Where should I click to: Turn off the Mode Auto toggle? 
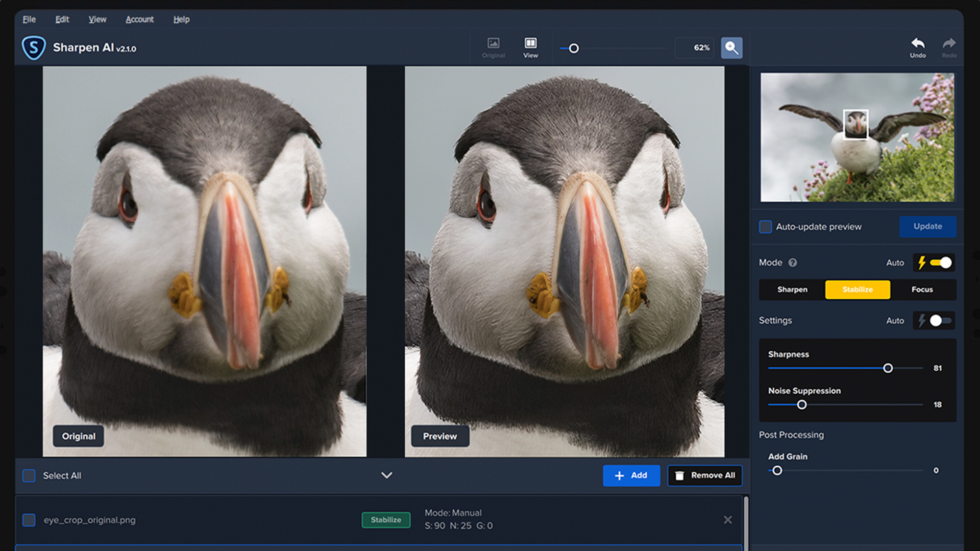click(x=940, y=263)
